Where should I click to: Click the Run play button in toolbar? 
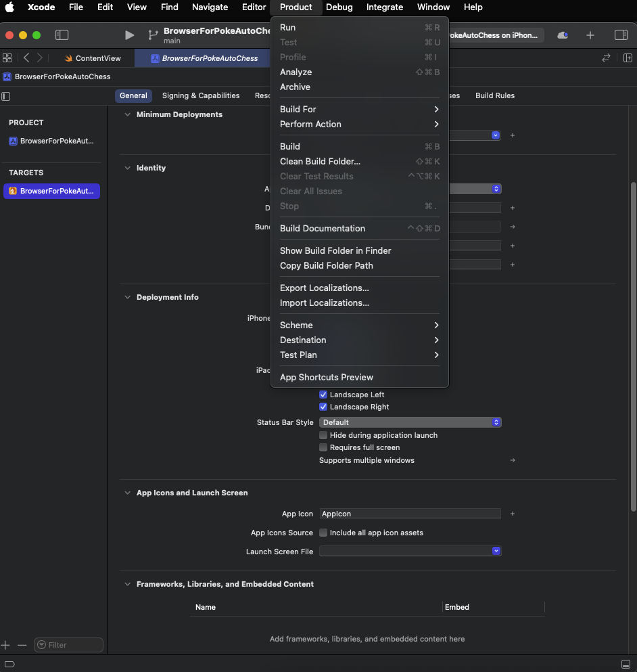[129, 35]
